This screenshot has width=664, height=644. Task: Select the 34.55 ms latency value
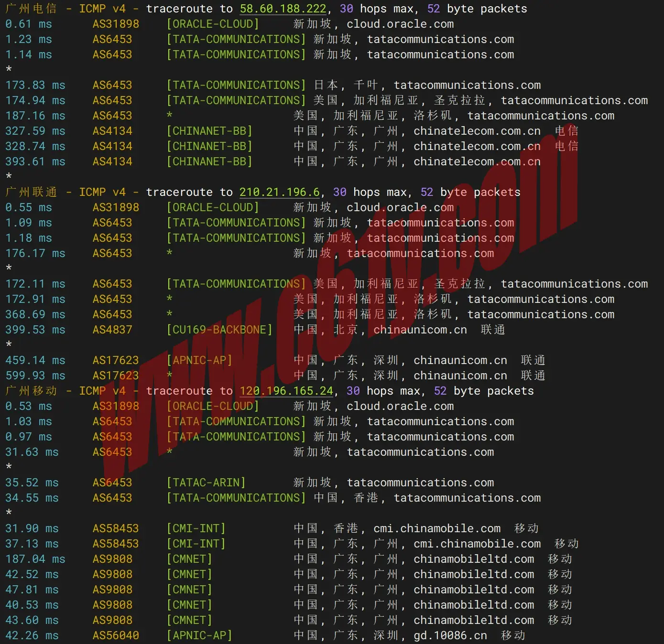(x=32, y=498)
